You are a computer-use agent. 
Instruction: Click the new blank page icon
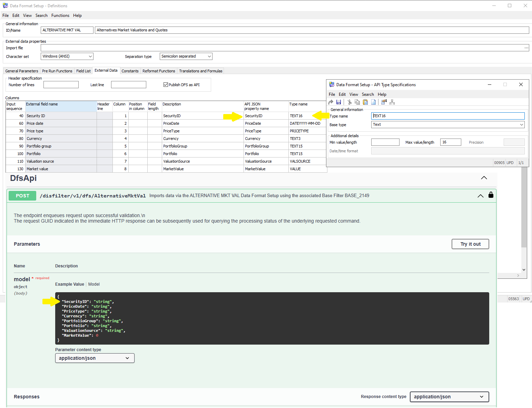click(x=373, y=102)
